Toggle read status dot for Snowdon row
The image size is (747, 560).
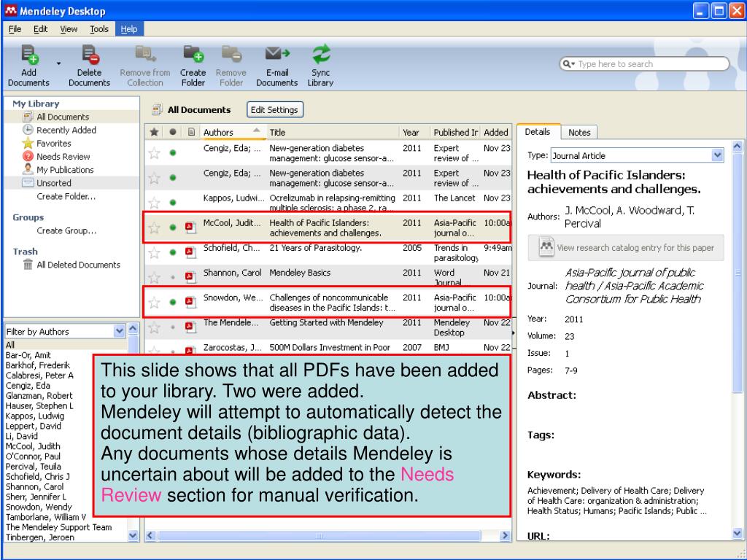tap(173, 303)
